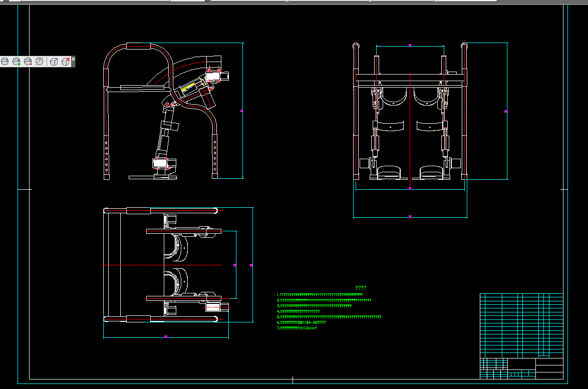The image size is (588, 389).
Task: Click the grip on the top view bottom length dimension
Action: pyautogui.click(x=166, y=336)
